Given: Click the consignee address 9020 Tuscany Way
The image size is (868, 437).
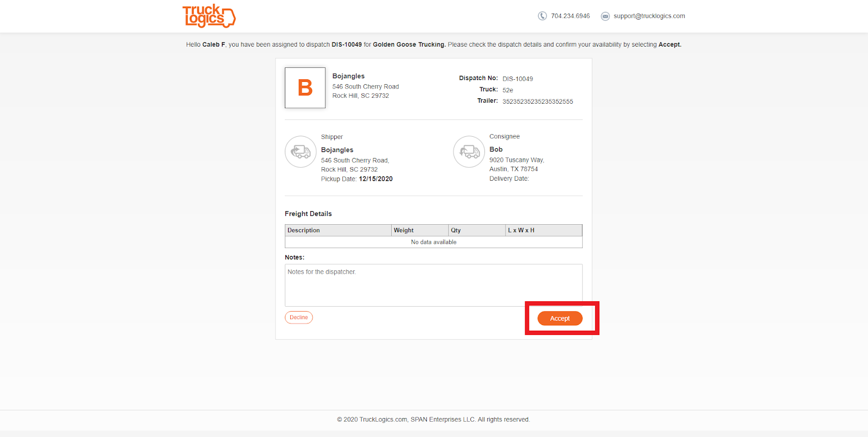Looking at the screenshot, I should tap(516, 160).
